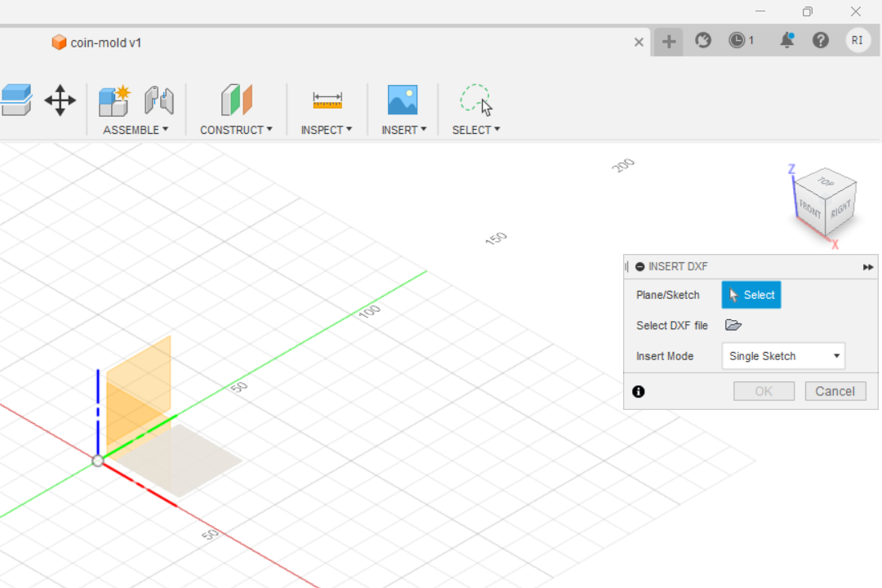This screenshot has height=588, width=882.
Task: Browse for DXF file folder icon
Action: [x=733, y=325]
